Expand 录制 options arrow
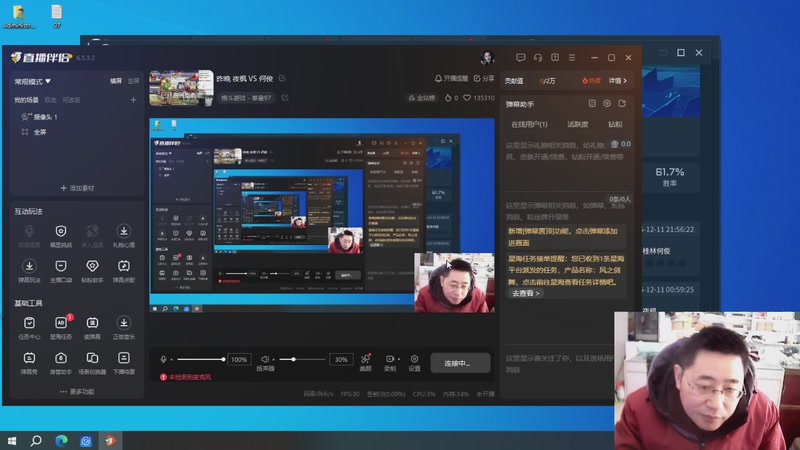Viewport: 800px width, 450px height. pos(398,359)
